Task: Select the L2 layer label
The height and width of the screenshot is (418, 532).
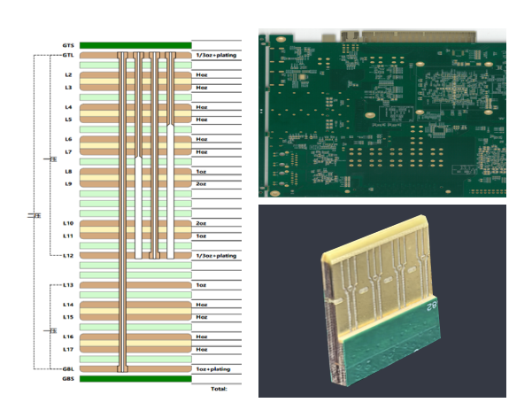Action: click(x=69, y=75)
